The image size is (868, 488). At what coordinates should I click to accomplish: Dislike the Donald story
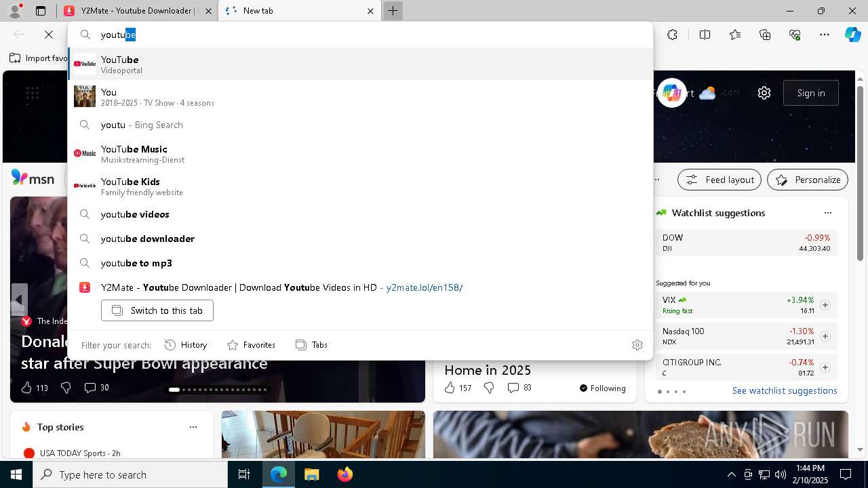pyautogui.click(x=66, y=388)
